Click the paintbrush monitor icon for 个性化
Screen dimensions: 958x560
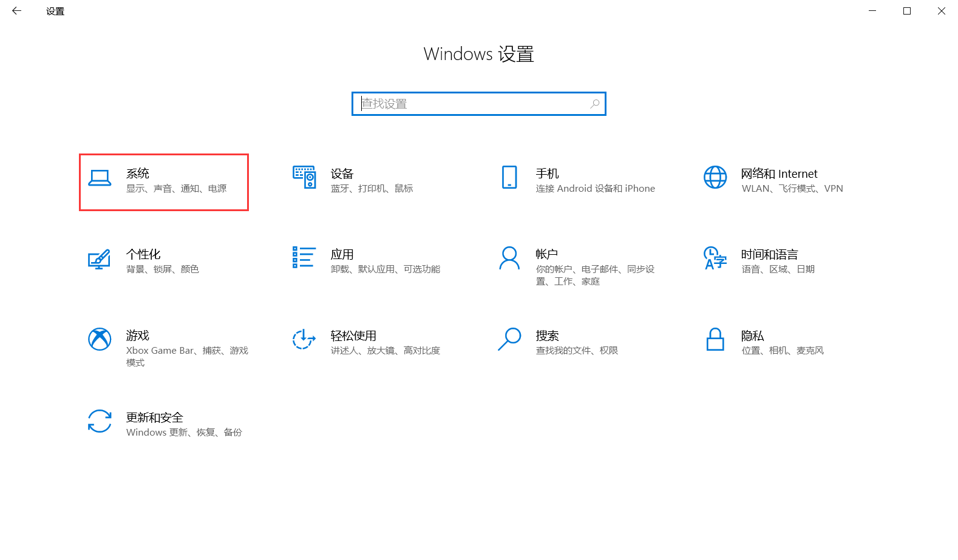tap(100, 259)
